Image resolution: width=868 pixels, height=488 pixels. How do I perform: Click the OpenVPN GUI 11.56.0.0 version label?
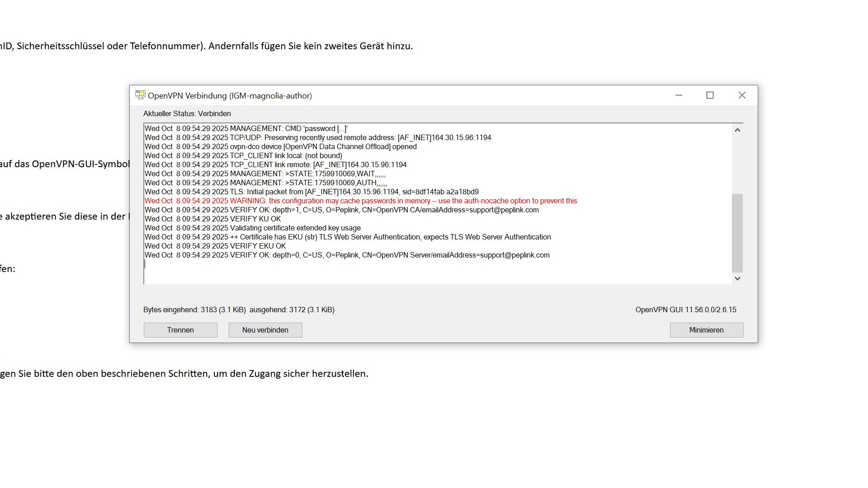click(x=685, y=310)
